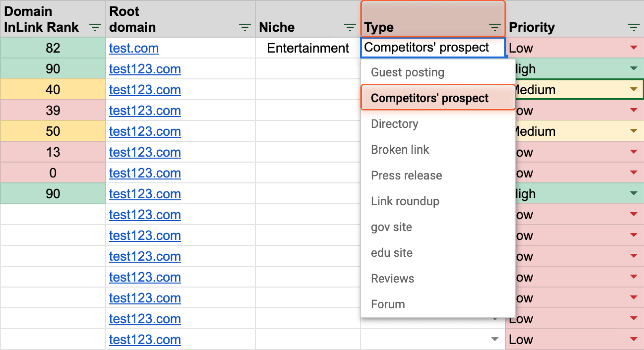Expand Priority dropdown in the first Low row
Viewport: 644px width, 350px height.
633,48
